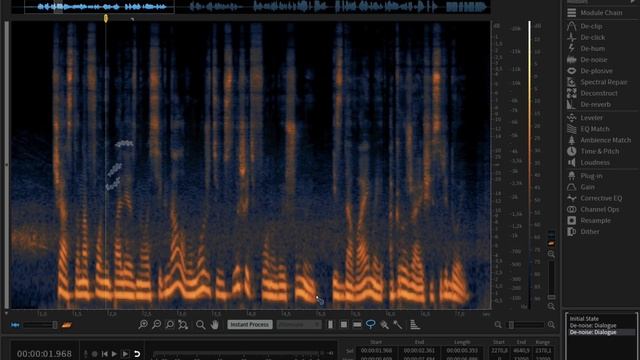Open the Plug-in module
This screenshot has height=360, width=640.
[x=585, y=176]
